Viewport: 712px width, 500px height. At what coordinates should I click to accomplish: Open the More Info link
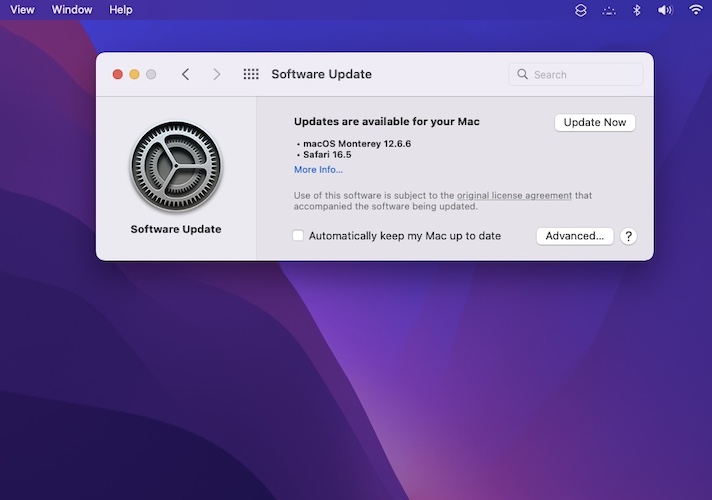point(318,169)
